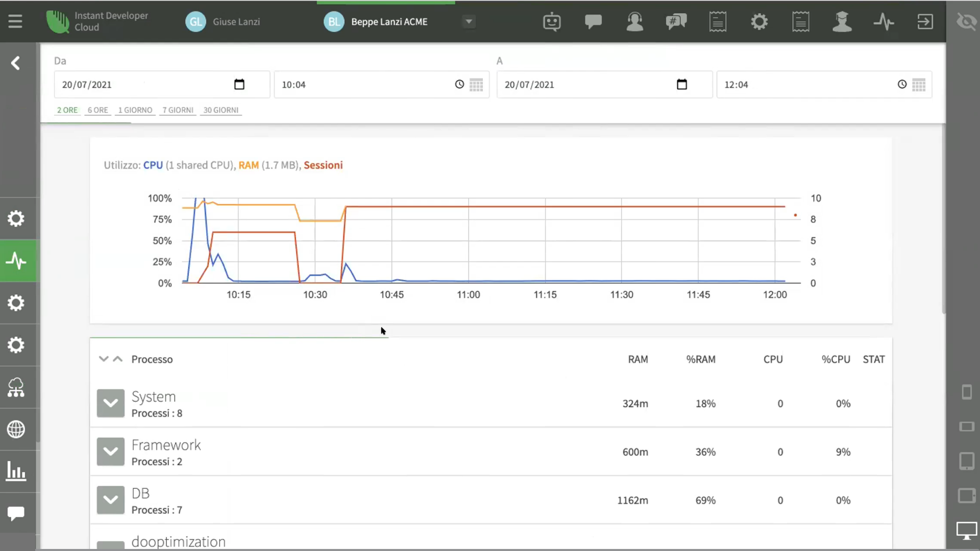Click the logout exit icon
This screenshot has height=551, width=980.
click(x=925, y=21)
